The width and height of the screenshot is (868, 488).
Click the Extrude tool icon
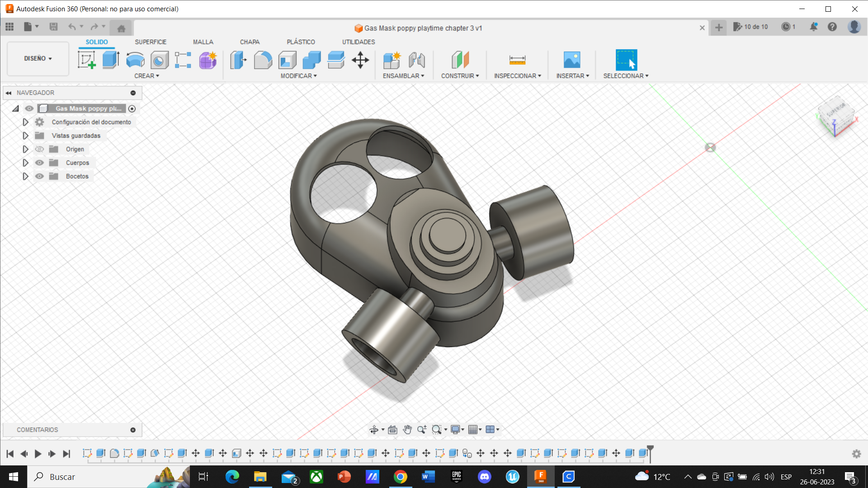(x=111, y=60)
